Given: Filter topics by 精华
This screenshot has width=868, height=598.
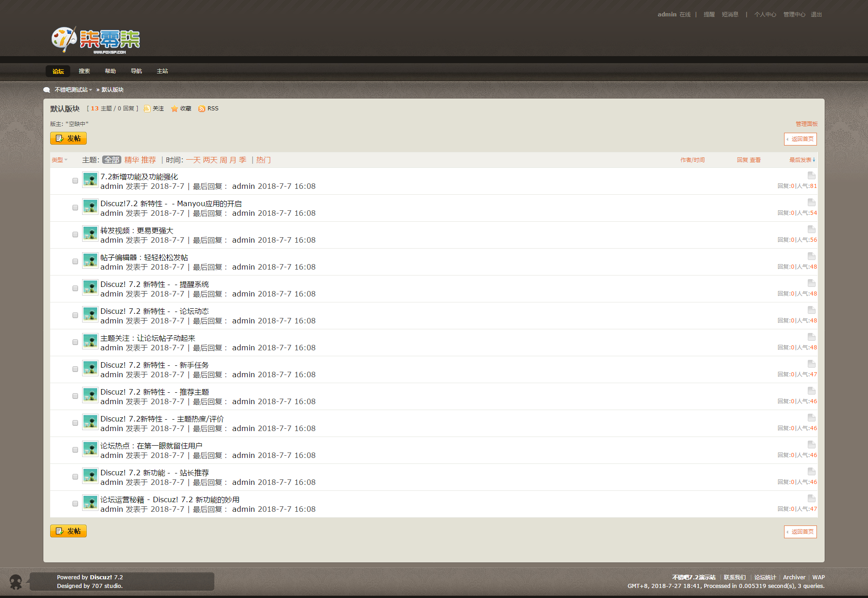Looking at the screenshot, I should click(131, 160).
